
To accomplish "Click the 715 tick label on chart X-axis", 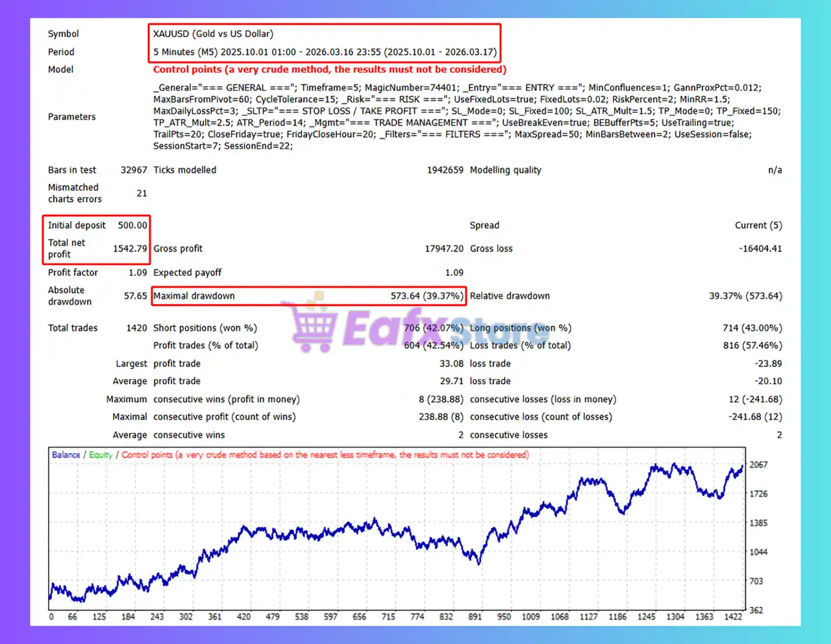I will click(388, 617).
